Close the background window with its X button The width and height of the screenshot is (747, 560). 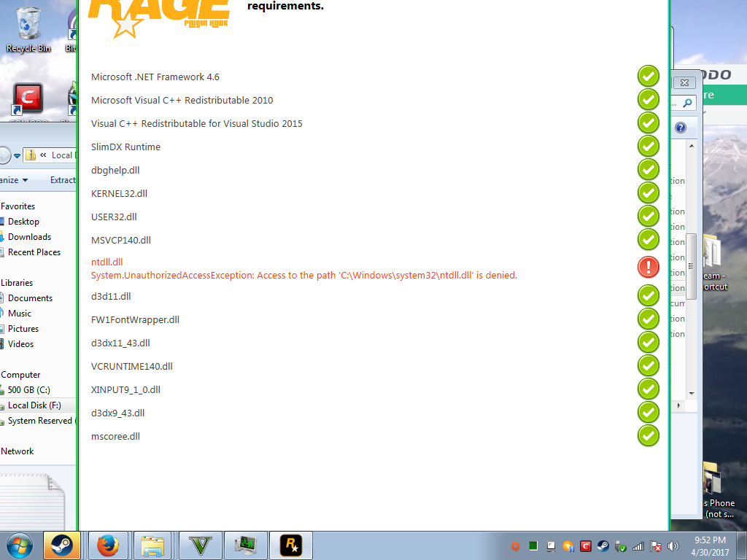(684, 82)
